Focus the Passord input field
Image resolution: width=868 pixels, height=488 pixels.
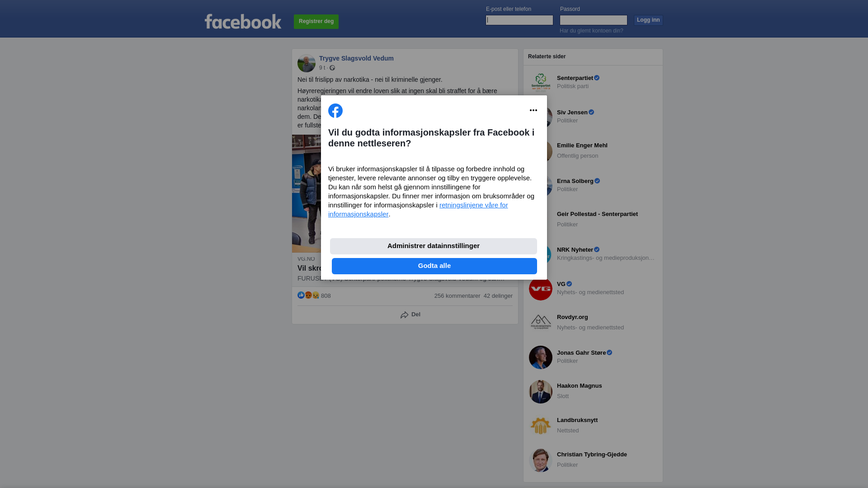pos(594,20)
